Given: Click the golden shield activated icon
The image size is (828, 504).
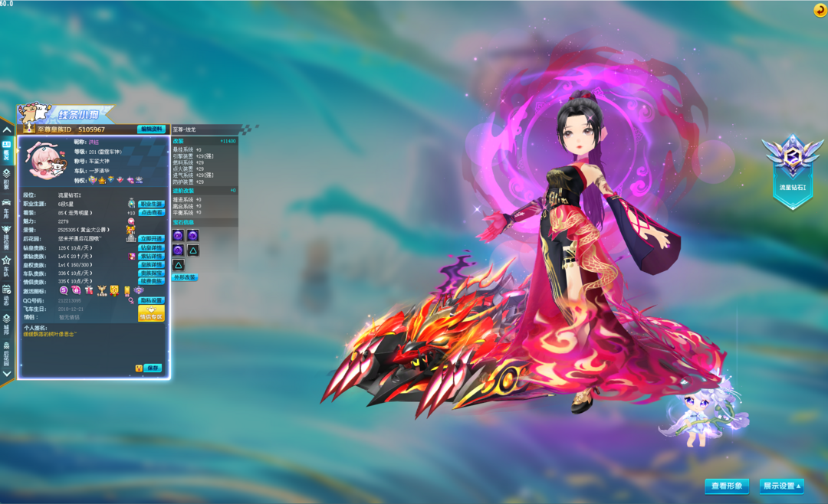Looking at the screenshot, I should tap(114, 290).
